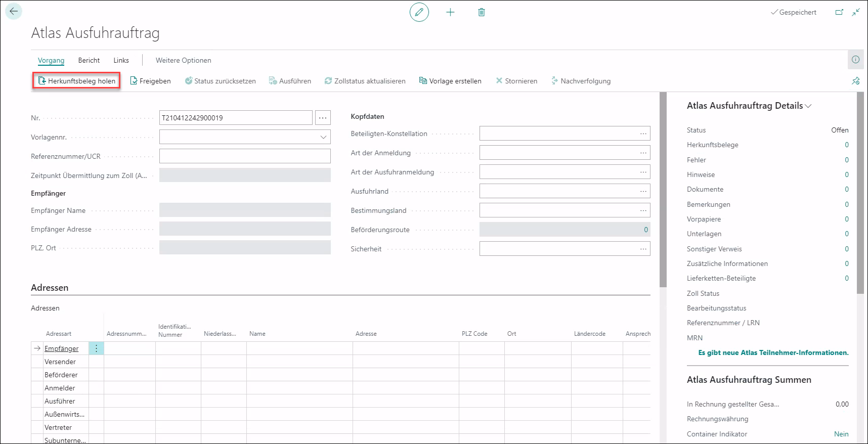The width and height of the screenshot is (868, 444).
Task: Open Empfänger row options menu
Action: [x=96, y=348]
